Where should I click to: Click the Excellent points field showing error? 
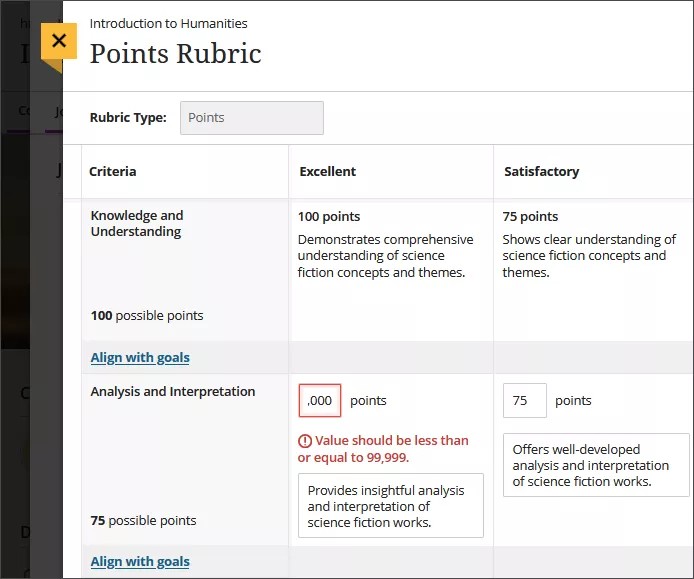[320, 401]
